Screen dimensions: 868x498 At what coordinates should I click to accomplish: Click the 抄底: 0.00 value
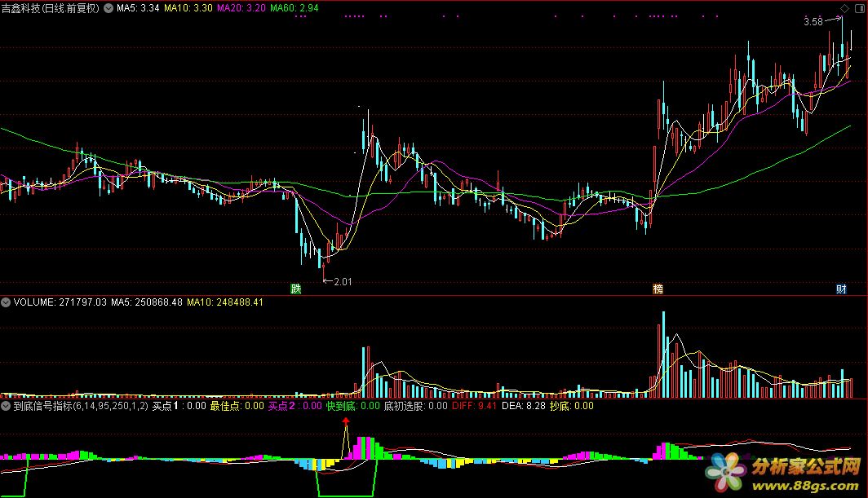(572, 406)
